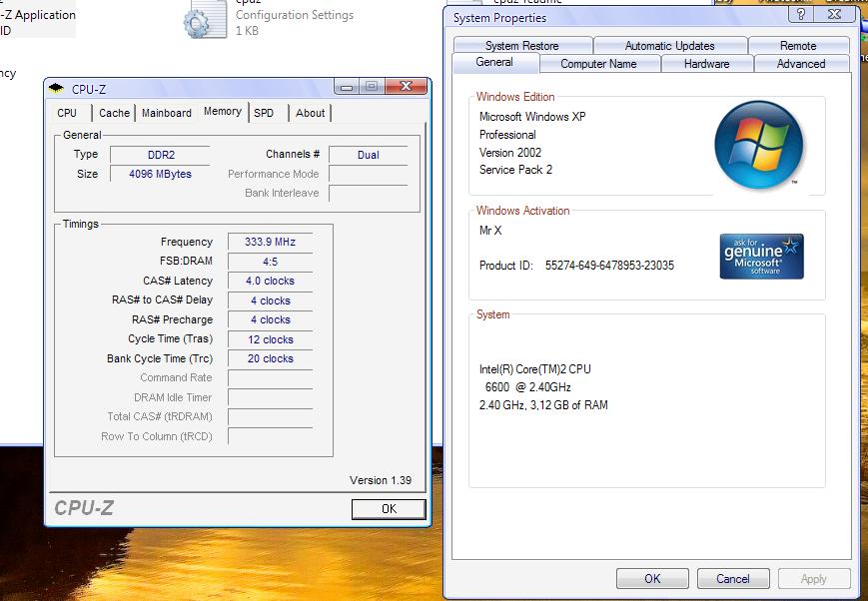Viewport: 868px width, 601px height.
Task: Open the Remote tab
Action: 798,45
